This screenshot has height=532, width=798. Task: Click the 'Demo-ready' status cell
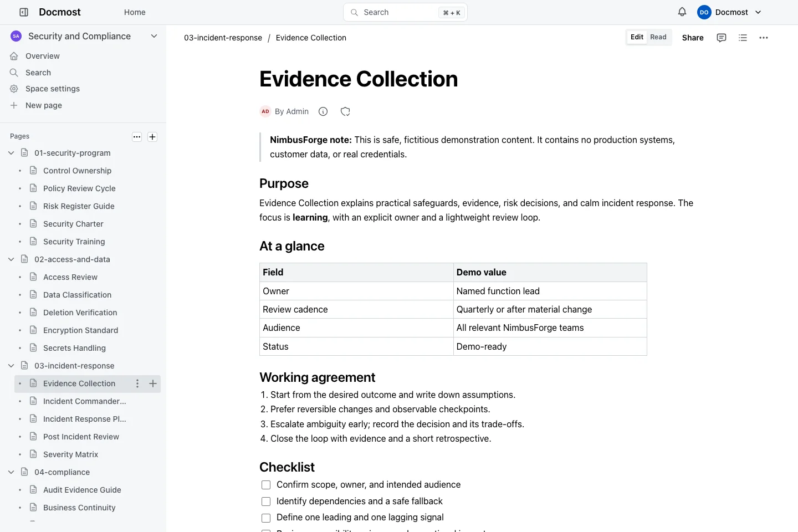tap(550, 346)
